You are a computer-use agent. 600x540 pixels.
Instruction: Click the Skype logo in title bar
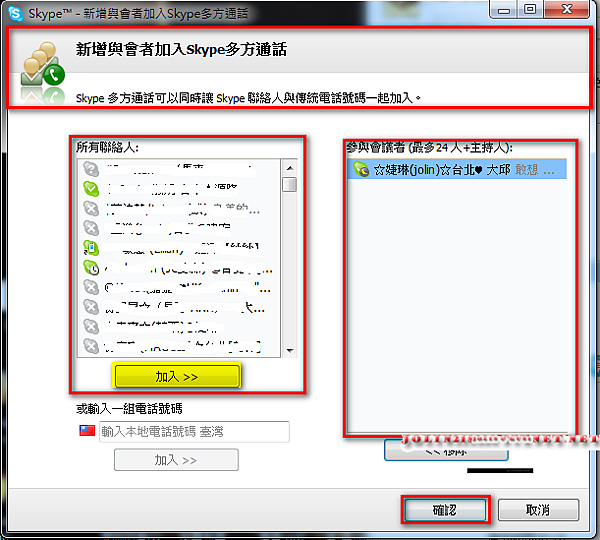coord(16,13)
